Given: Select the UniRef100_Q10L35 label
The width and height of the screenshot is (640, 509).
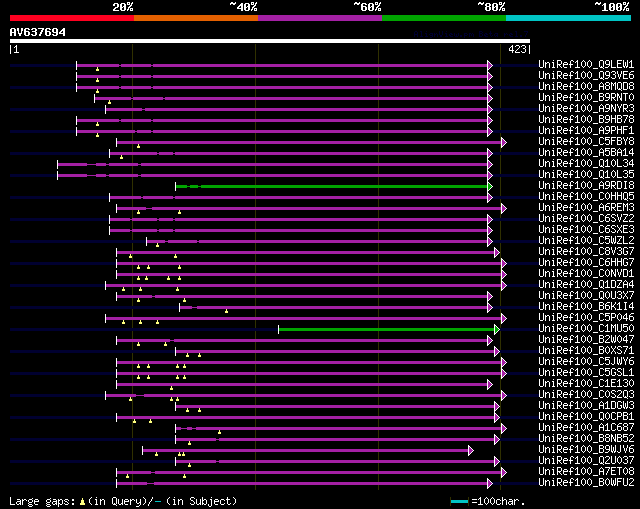Looking at the screenshot, I should pyautogui.click(x=586, y=175).
